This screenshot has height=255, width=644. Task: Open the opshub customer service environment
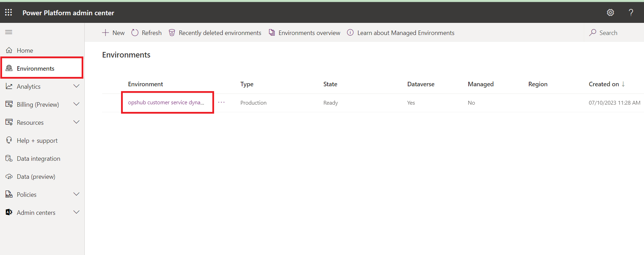click(x=166, y=103)
